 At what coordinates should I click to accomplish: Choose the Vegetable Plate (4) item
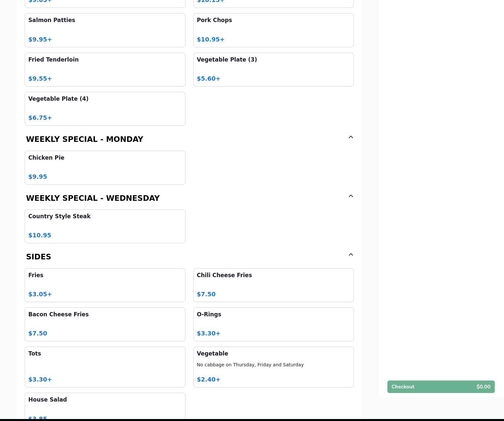click(x=105, y=109)
